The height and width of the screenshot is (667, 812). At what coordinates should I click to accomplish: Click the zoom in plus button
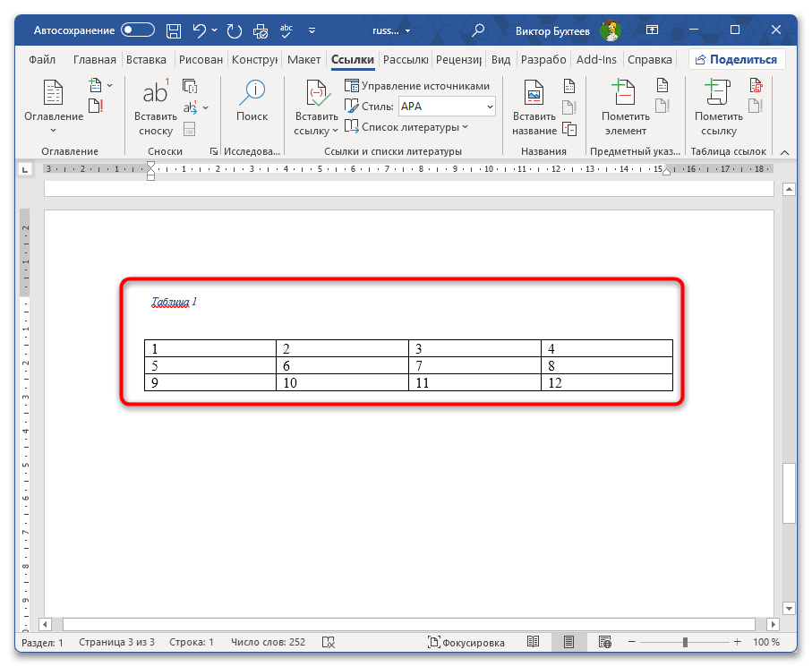point(738,642)
